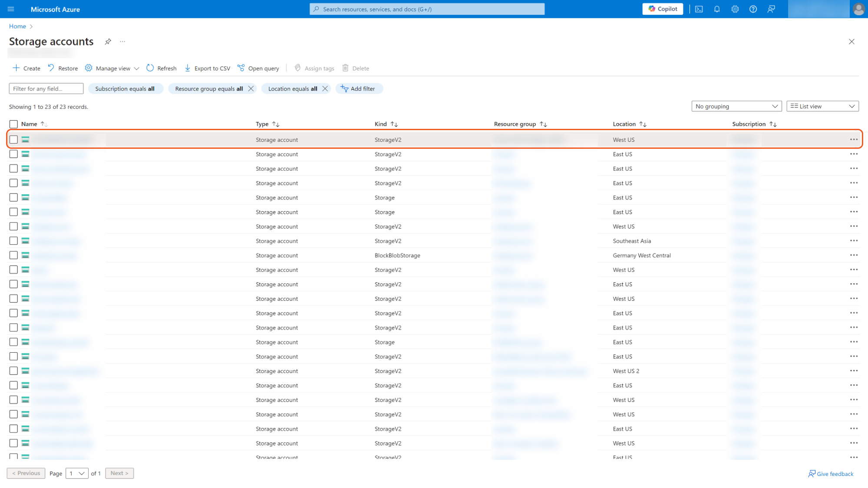Tick the select-all checkbox in header
This screenshot has width=868, height=488.
[13, 124]
